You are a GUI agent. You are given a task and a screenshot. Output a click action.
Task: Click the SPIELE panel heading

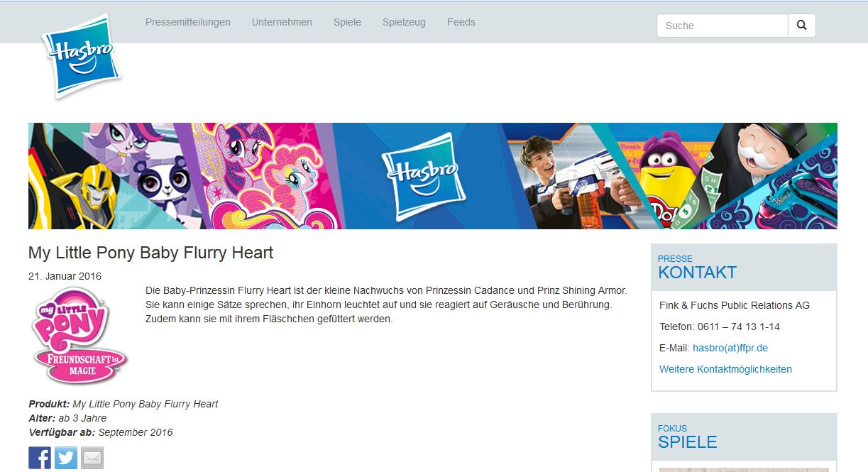coord(687,442)
